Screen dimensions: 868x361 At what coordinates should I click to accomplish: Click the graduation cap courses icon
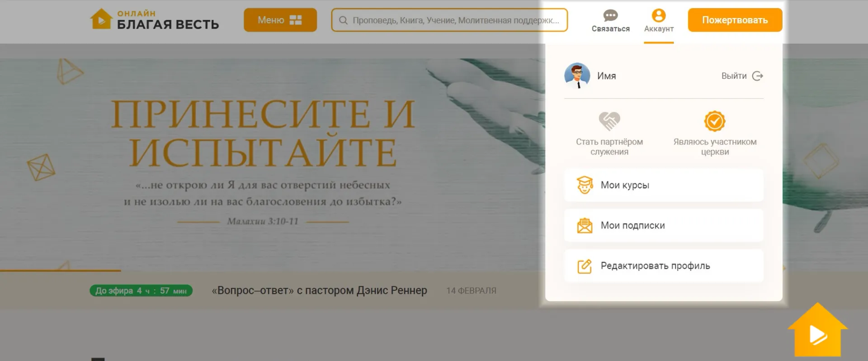(585, 185)
